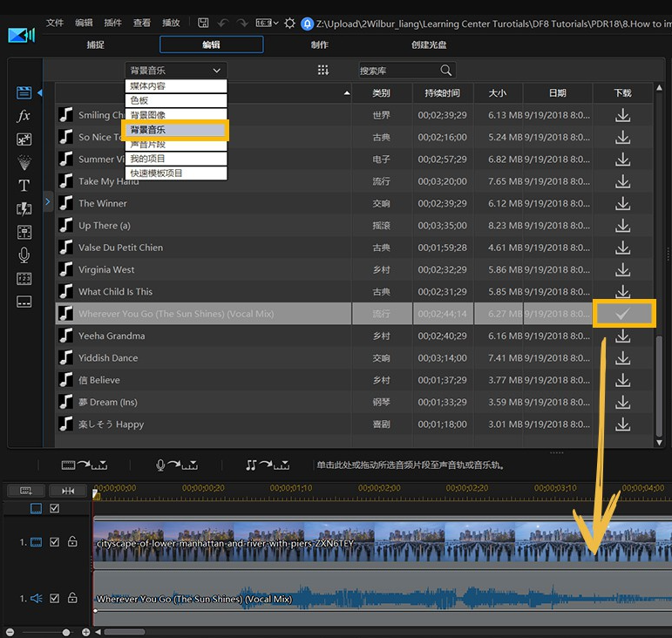Toggle video track 1 enable checkbox
672x638 pixels.
point(54,542)
